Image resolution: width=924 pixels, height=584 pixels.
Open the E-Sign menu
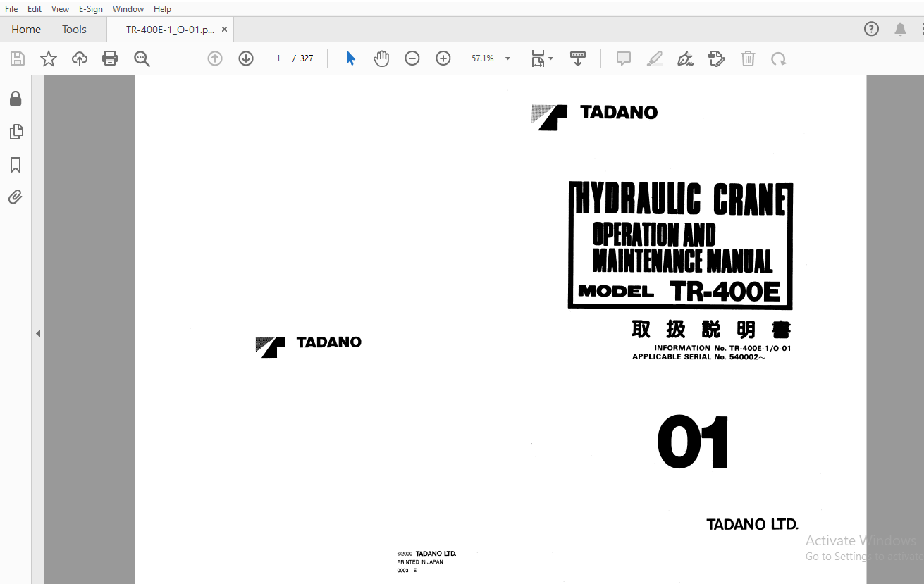91,9
